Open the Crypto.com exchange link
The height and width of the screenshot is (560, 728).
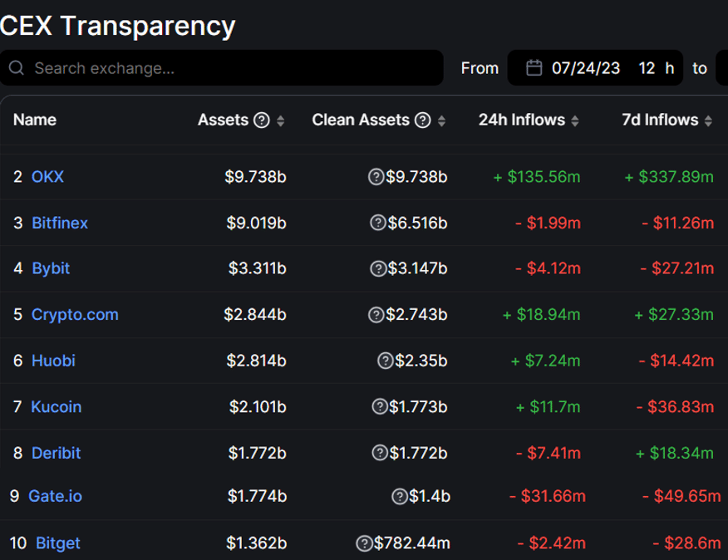click(x=75, y=315)
